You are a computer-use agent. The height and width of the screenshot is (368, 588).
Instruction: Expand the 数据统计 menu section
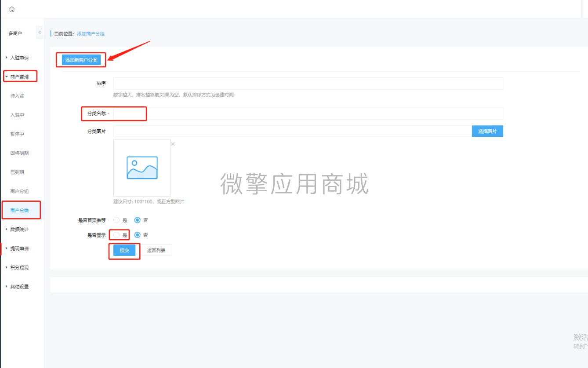pos(19,230)
